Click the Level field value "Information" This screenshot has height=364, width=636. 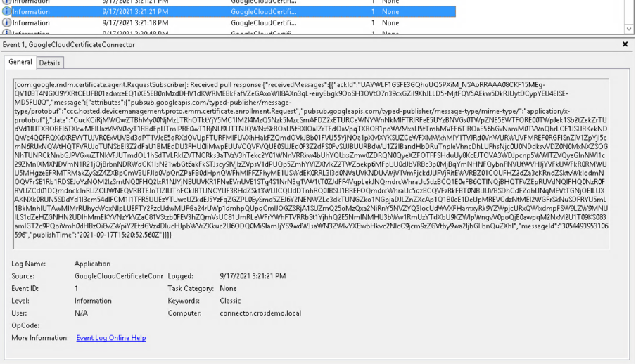[92, 301]
